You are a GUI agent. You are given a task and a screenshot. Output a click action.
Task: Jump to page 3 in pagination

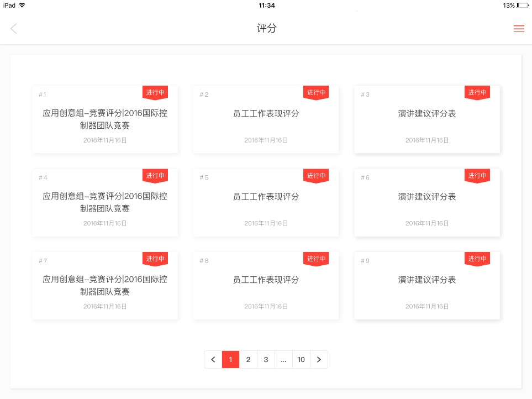tap(266, 360)
